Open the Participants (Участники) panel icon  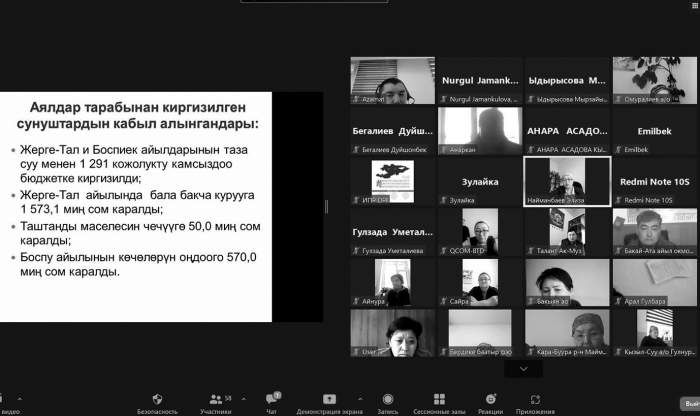pos(215,398)
